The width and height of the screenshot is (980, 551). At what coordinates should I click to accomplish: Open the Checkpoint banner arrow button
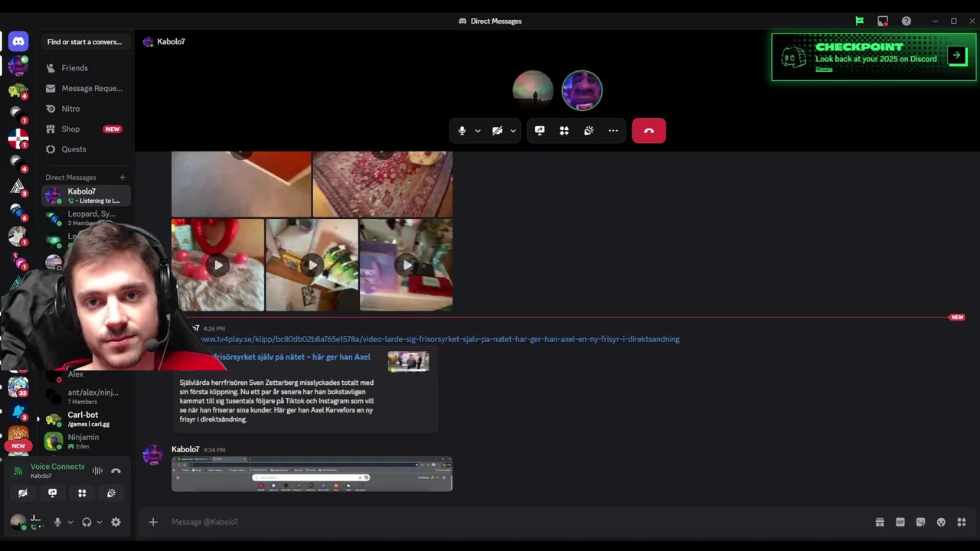click(x=957, y=55)
